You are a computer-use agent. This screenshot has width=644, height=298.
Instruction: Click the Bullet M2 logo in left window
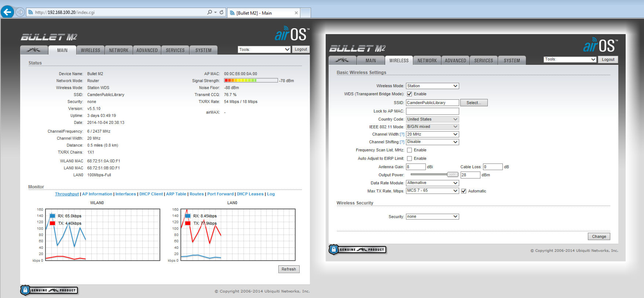(49, 37)
